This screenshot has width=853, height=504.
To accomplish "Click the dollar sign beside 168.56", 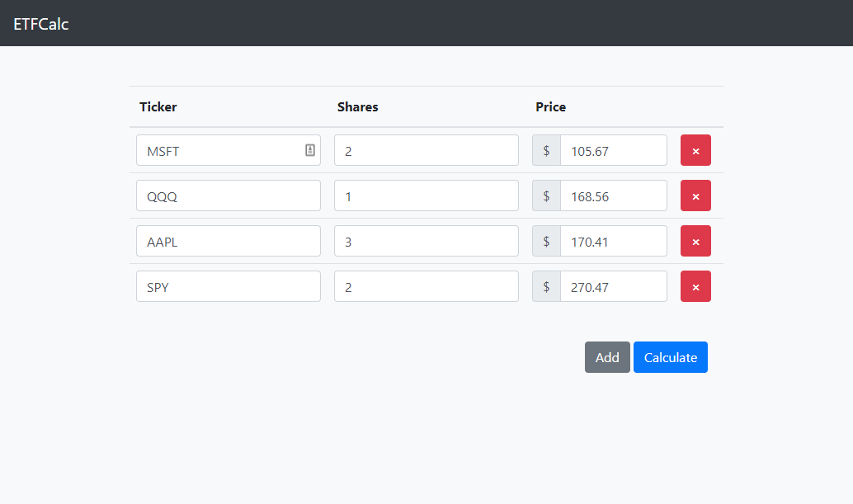I will (x=546, y=195).
